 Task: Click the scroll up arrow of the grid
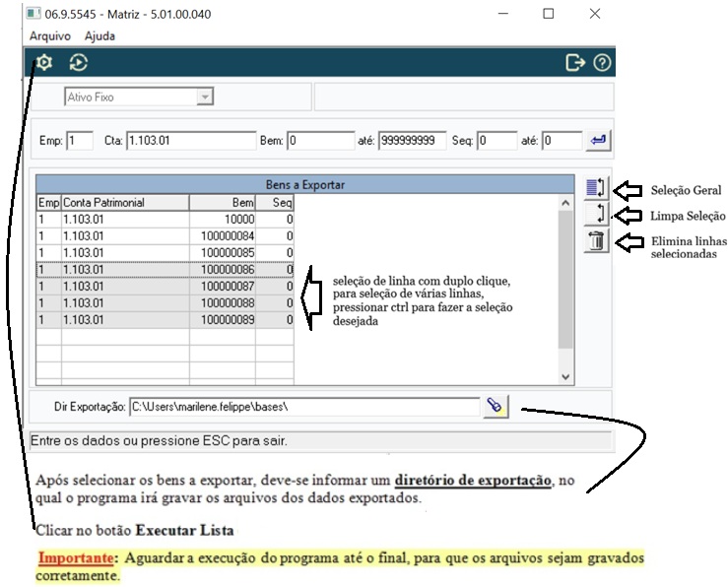565,203
